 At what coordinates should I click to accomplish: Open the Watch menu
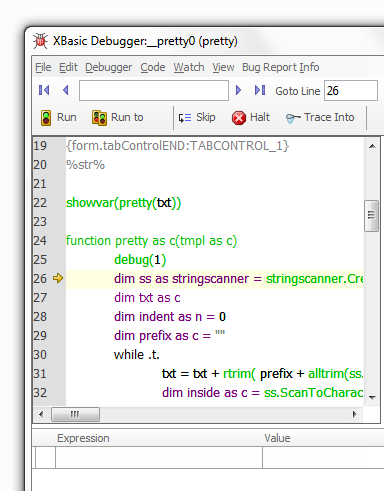189,67
